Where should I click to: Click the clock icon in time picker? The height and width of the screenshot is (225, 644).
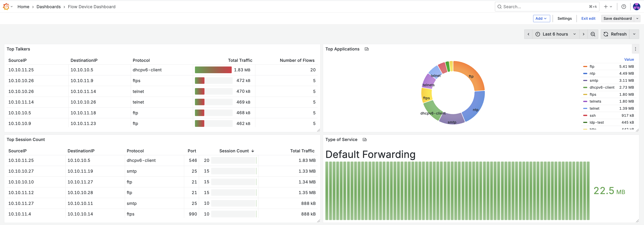pyautogui.click(x=538, y=34)
